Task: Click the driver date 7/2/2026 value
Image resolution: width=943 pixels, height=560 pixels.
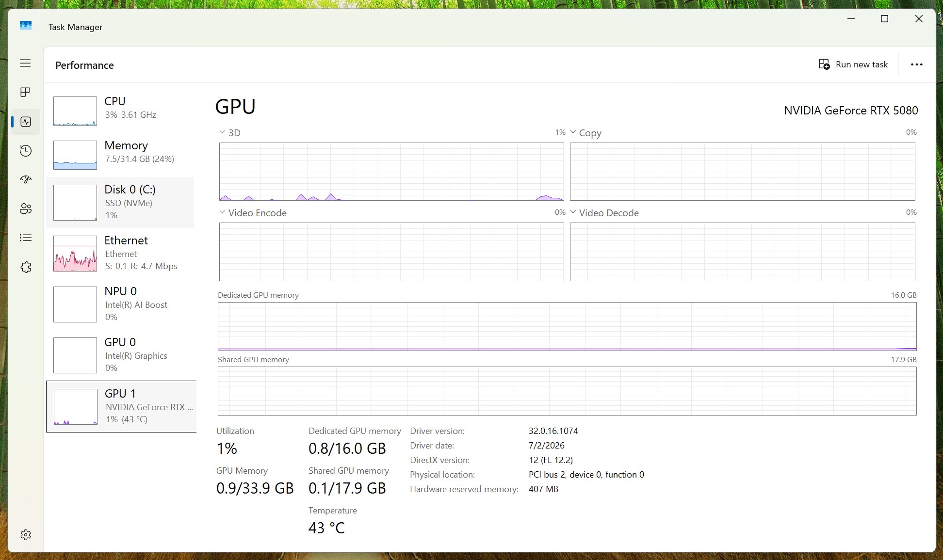Action: [x=546, y=445]
